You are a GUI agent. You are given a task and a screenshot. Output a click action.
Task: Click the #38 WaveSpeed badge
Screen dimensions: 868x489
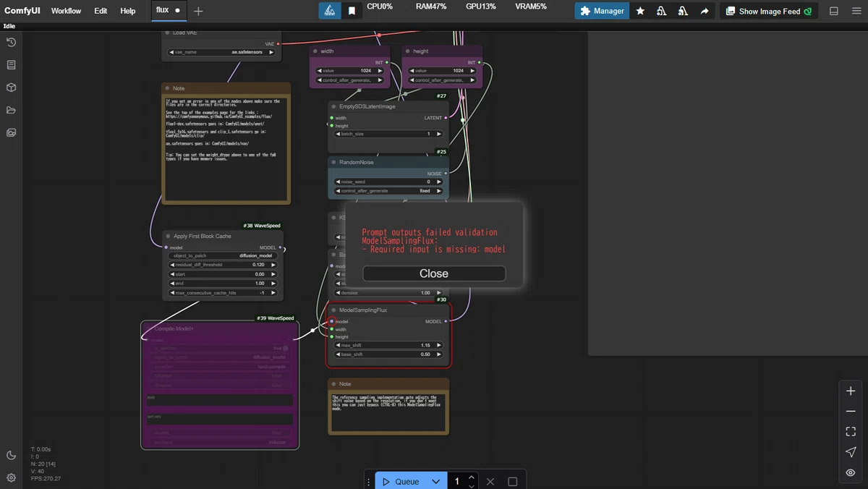[262, 226]
